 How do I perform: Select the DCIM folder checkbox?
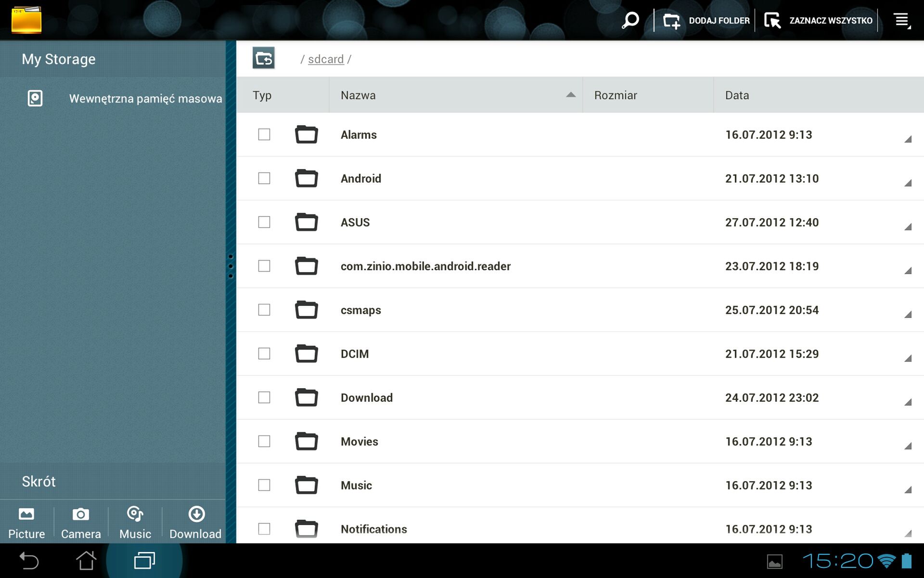[x=264, y=354]
